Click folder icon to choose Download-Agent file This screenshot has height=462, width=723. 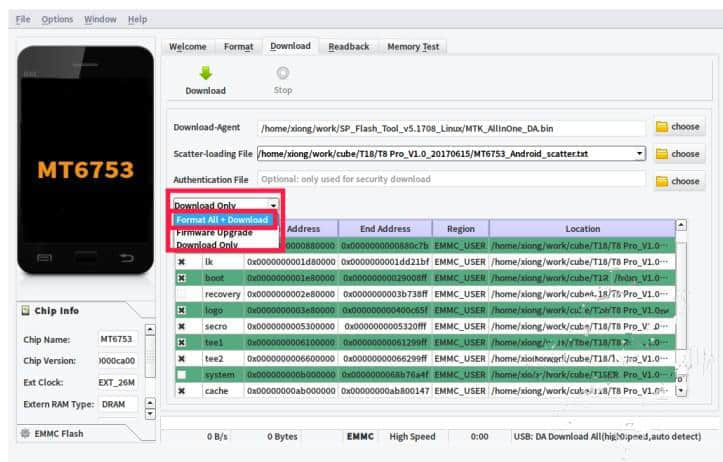pyautogui.click(x=662, y=127)
